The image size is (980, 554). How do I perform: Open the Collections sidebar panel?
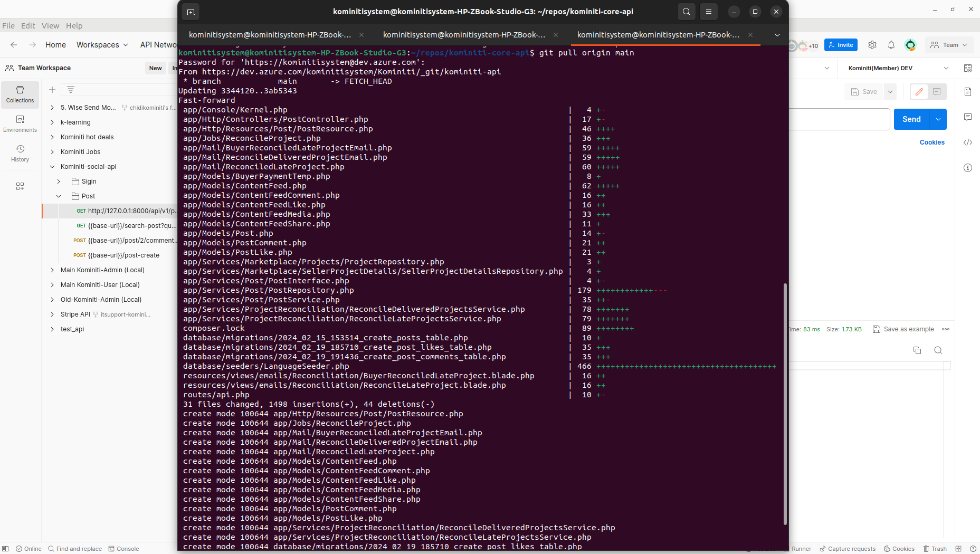coord(20,94)
